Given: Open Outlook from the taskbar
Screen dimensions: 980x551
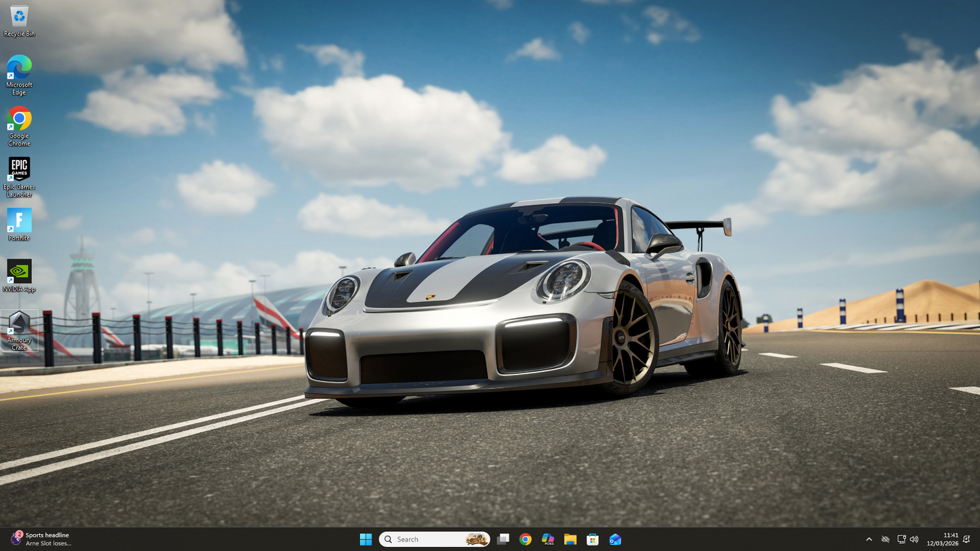Looking at the screenshot, I should click(614, 539).
